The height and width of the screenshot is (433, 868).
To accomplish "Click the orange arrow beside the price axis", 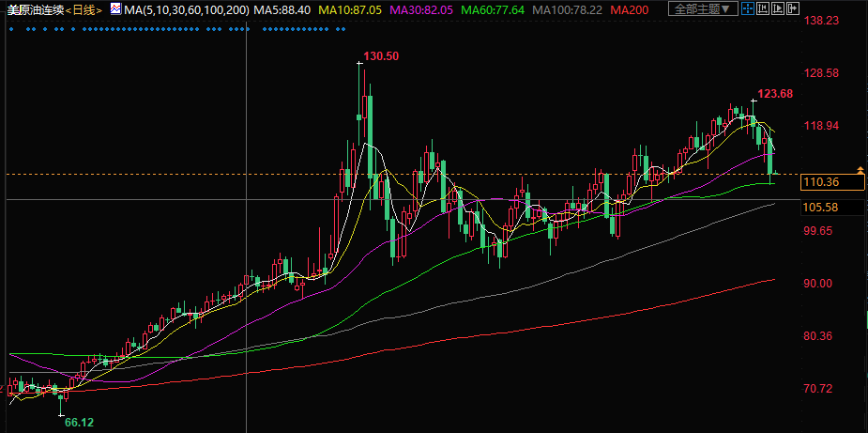I will tap(860, 168).
